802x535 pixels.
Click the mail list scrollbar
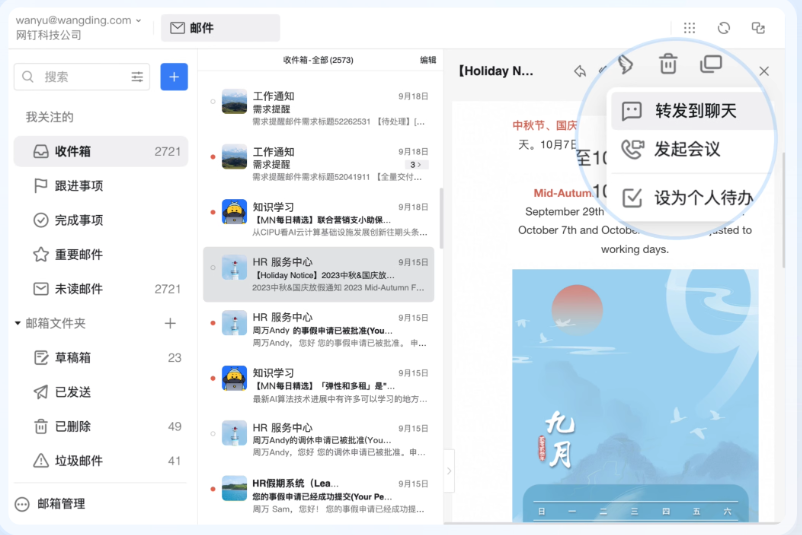[441, 218]
